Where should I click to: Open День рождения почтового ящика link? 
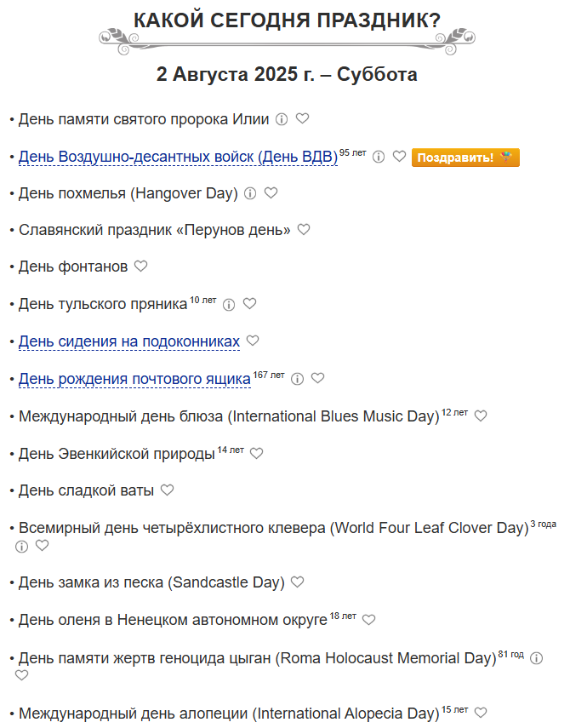click(134, 379)
